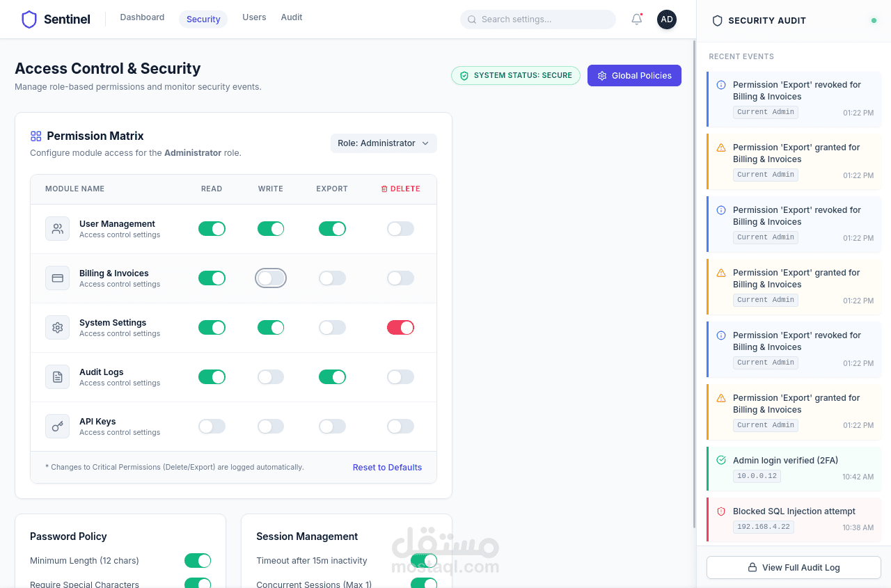Enable Billing & Invoices Write permission

pos(271,278)
